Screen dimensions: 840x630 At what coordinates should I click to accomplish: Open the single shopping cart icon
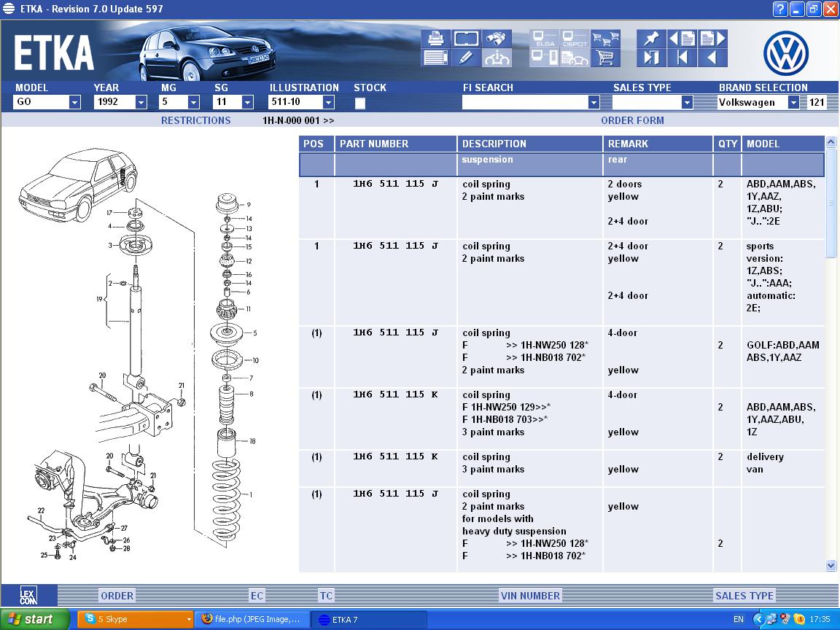[x=605, y=58]
